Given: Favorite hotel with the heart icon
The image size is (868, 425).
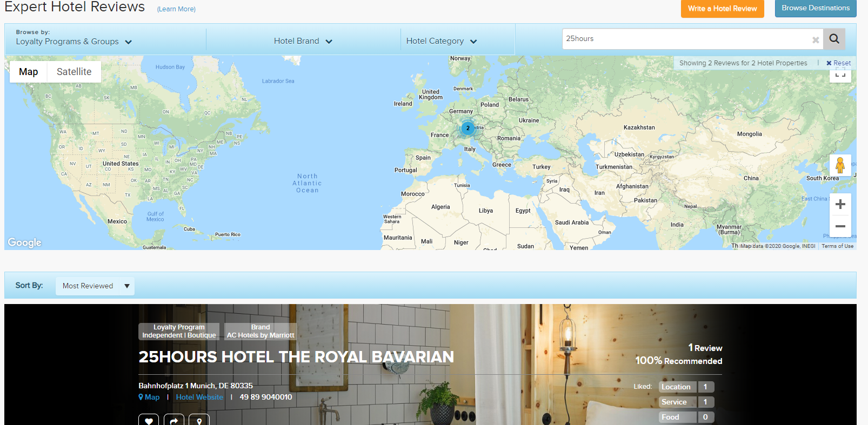Looking at the screenshot, I should [149, 421].
